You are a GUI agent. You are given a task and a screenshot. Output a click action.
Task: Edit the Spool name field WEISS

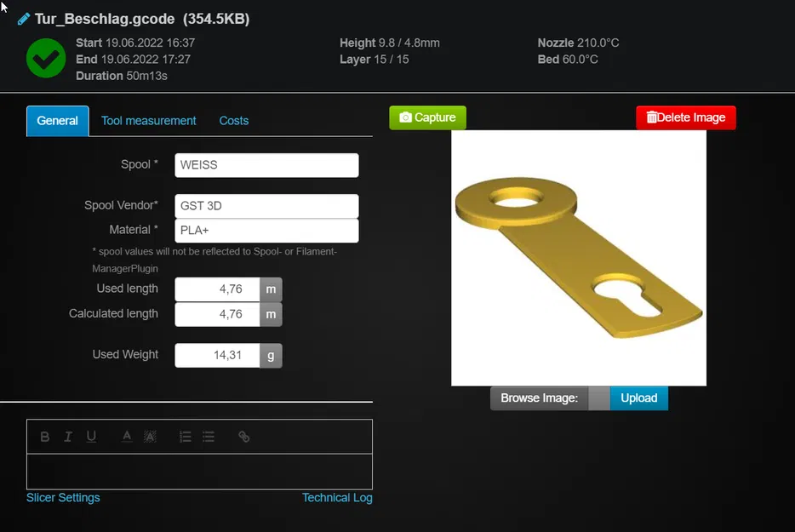pyautogui.click(x=266, y=165)
